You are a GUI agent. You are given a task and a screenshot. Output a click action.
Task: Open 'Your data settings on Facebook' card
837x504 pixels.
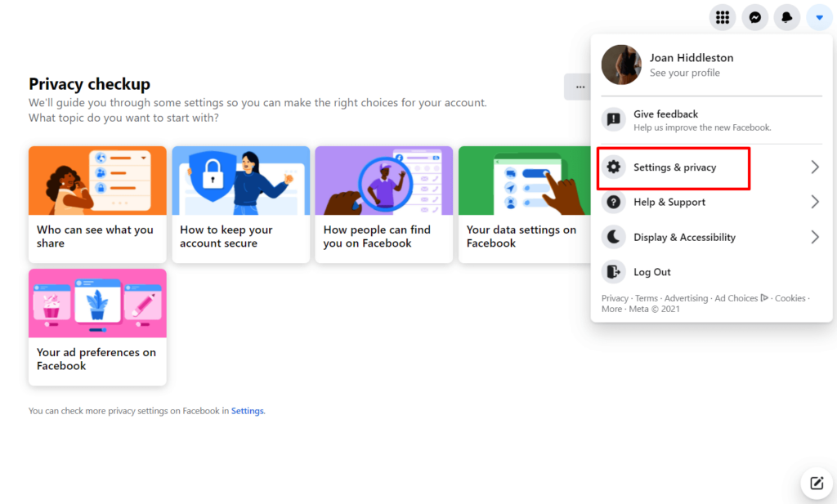(x=525, y=204)
